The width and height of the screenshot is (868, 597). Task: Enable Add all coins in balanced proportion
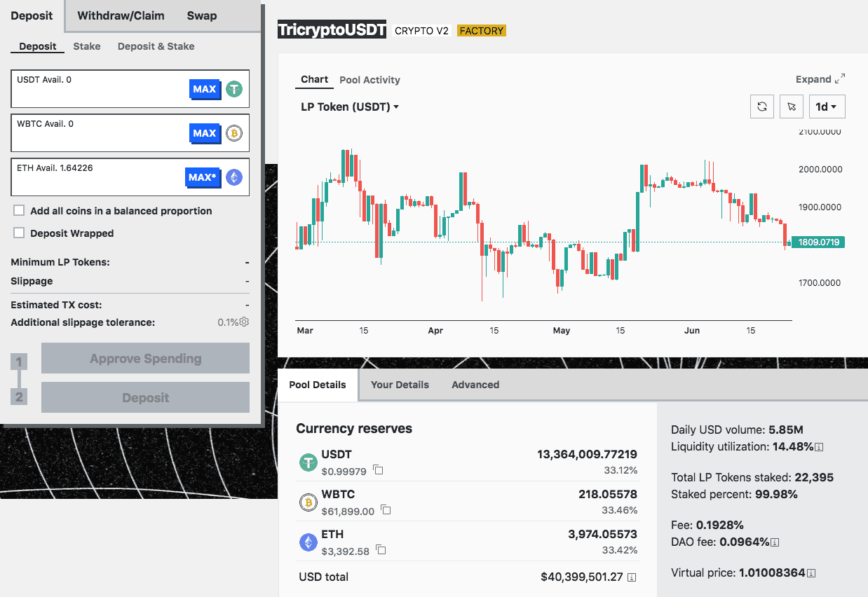[x=19, y=211]
